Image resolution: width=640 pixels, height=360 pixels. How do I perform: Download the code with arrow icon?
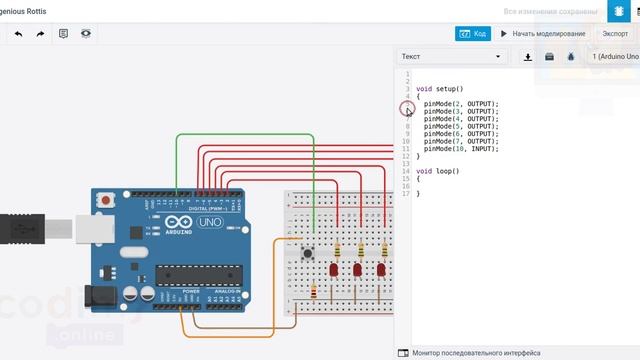coord(528,57)
